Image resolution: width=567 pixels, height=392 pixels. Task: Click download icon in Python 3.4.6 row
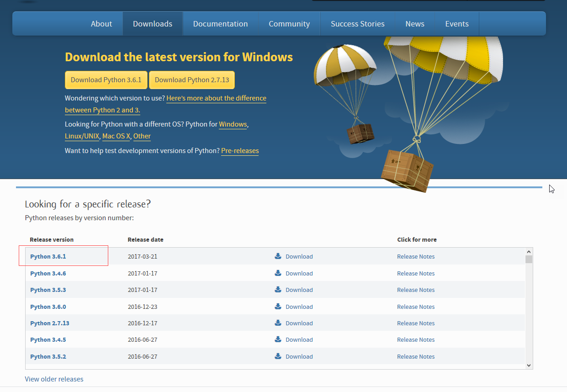click(x=278, y=273)
